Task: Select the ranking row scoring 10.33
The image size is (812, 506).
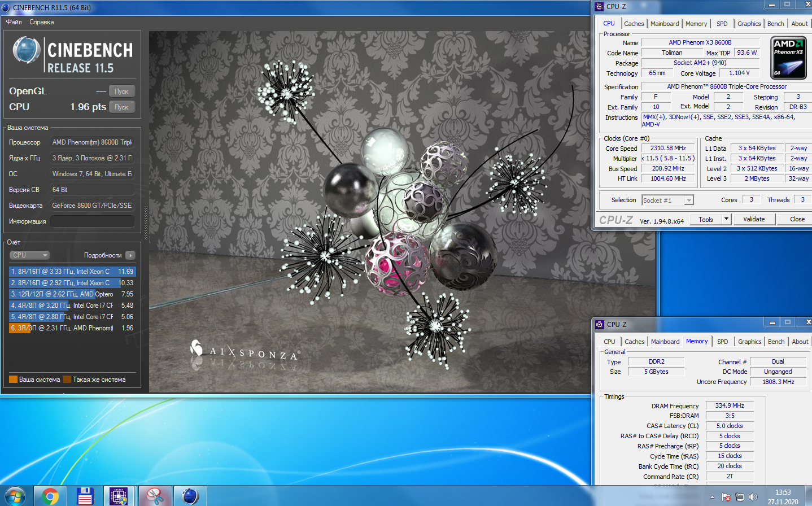Action: pyautogui.click(x=72, y=283)
